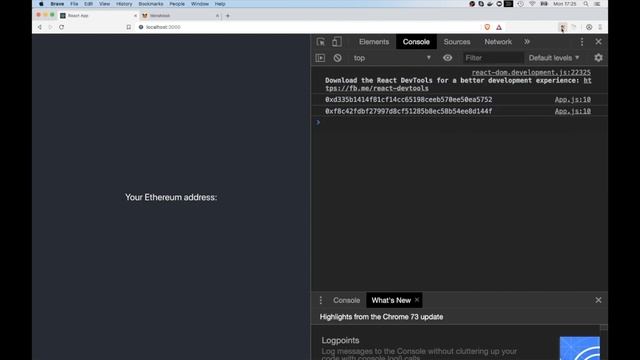Click the menu bar clock Mon 17:25

point(564,4)
